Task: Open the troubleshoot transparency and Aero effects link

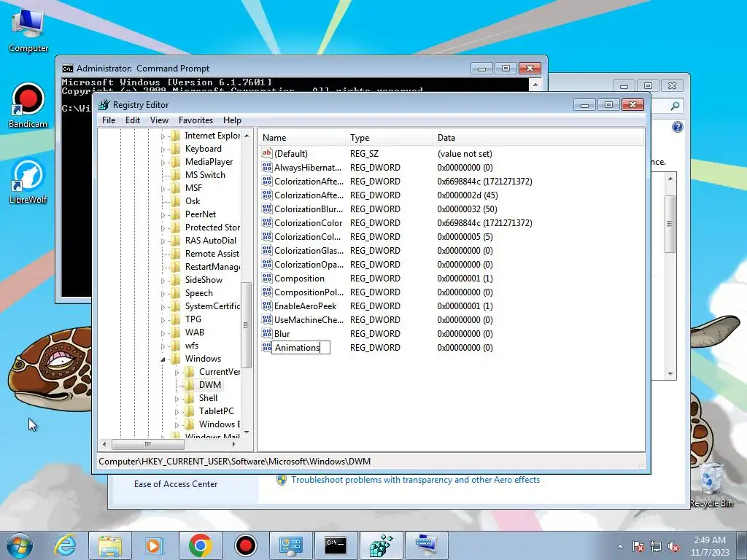Action: tap(415, 480)
